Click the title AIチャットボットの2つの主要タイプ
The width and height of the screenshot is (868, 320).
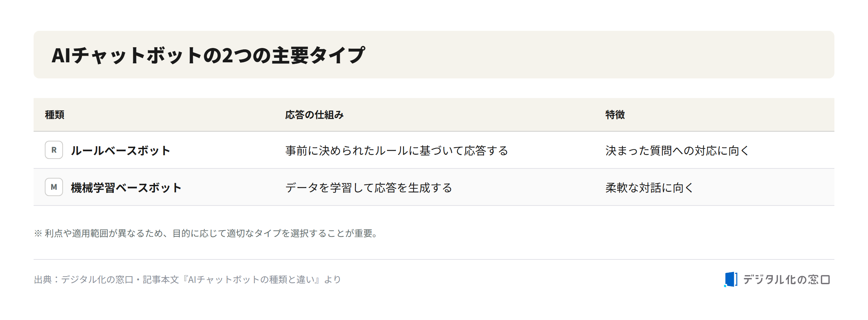209,55
